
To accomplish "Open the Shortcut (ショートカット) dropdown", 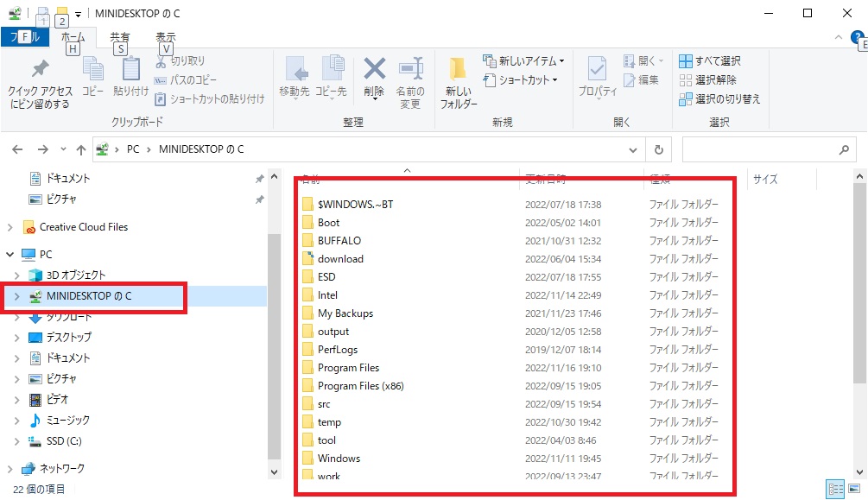I will click(x=520, y=79).
